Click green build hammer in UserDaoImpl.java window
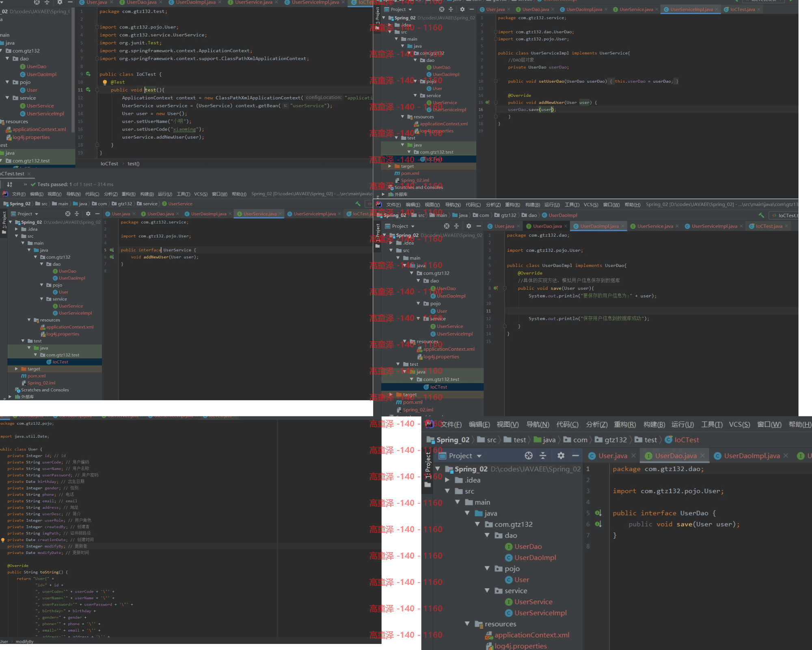This screenshot has width=812, height=650. [x=761, y=215]
